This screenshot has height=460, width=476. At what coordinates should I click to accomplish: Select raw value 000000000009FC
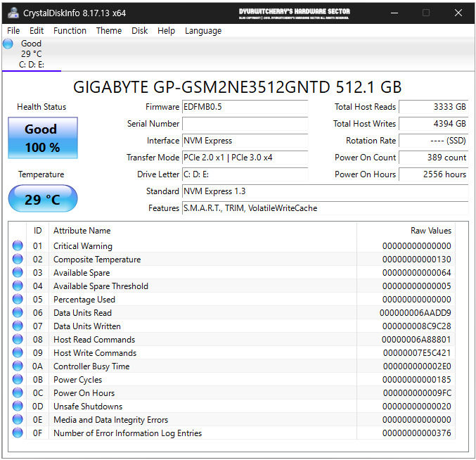pyautogui.click(x=417, y=393)
